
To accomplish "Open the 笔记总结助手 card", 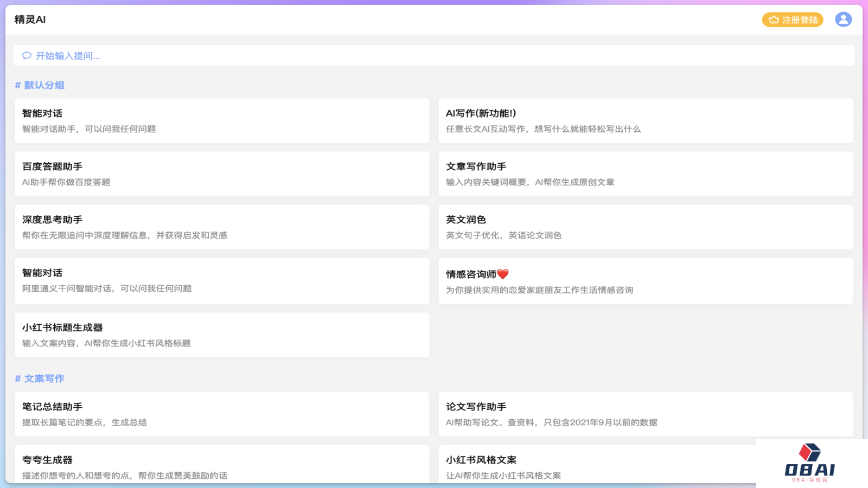I will click(221, 414).
